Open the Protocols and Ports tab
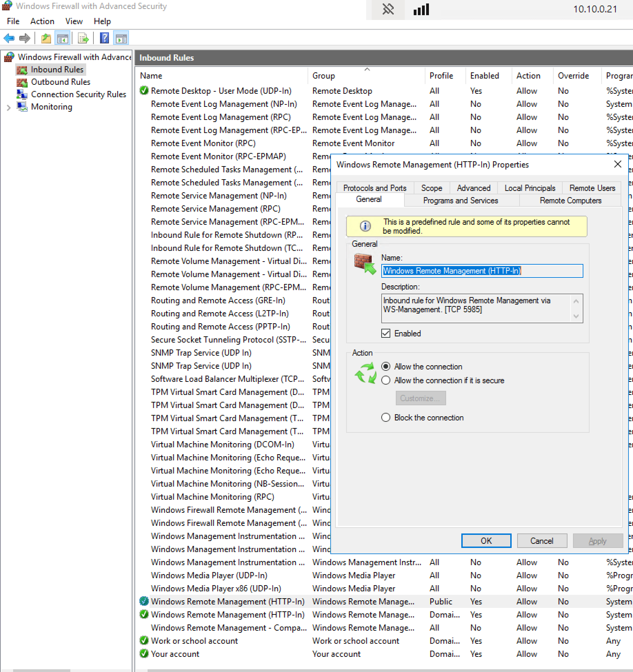This screenshot has width=633, height=672. pyautogui.click(x=375, y=188)
